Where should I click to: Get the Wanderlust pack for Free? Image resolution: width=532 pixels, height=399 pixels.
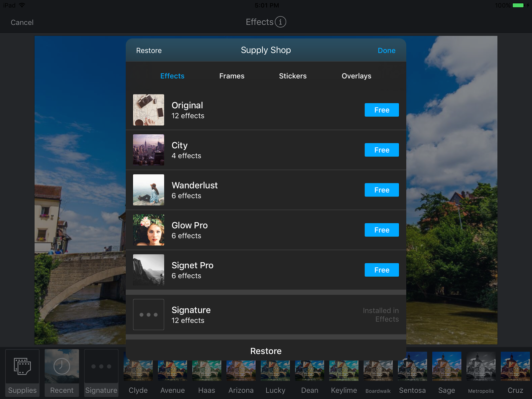click(381, 190)
